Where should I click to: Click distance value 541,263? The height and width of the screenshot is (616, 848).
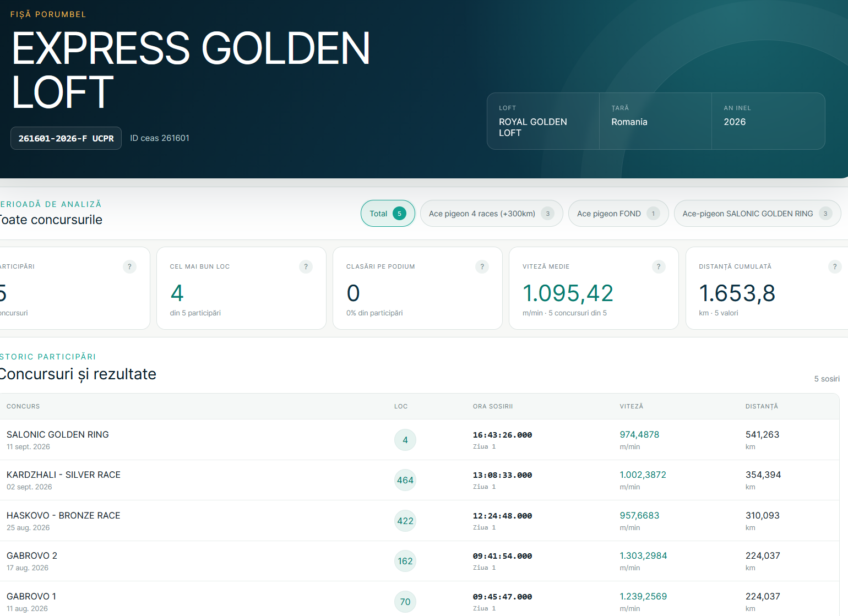(763, 434)
